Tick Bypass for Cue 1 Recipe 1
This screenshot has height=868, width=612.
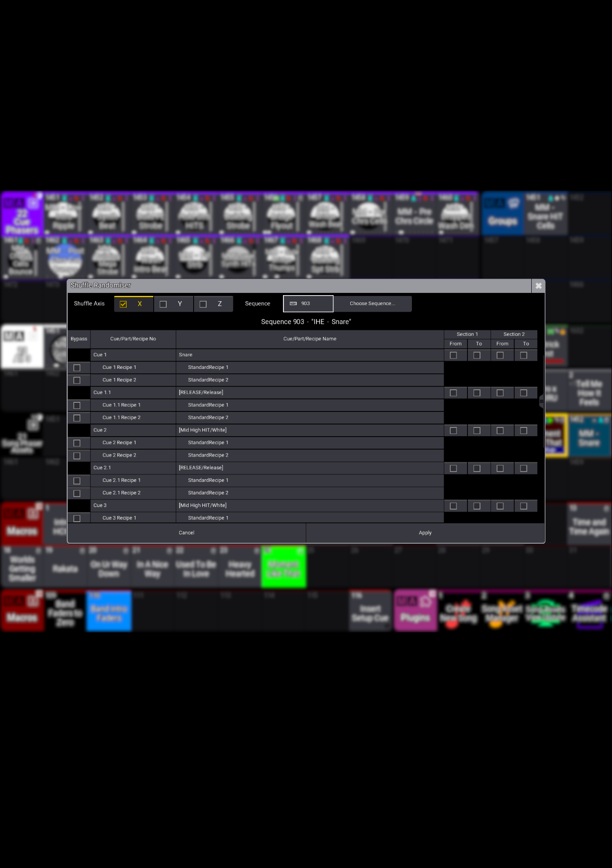click(x=77, y=368)
